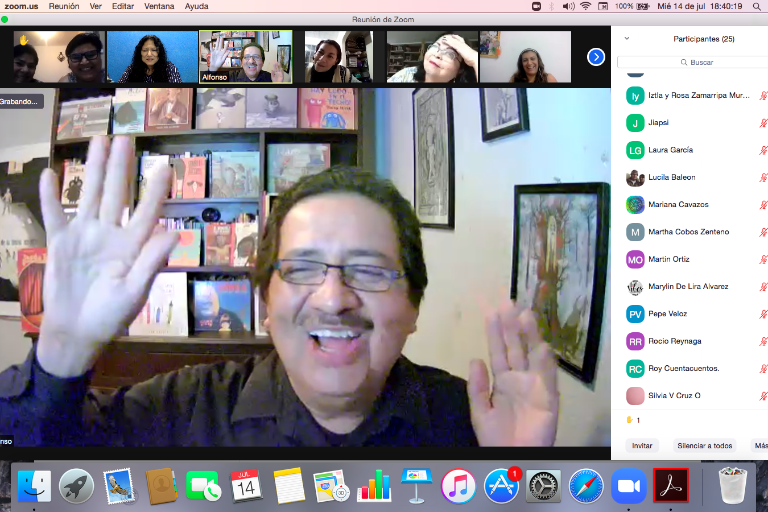Screen dimensions: 768x512
Task: Show next page of video thumbnails
Action: tap(596, 57)
